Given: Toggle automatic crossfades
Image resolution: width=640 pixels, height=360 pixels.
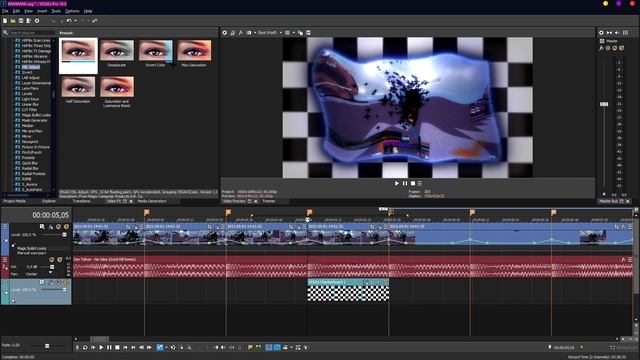Looking at the screenshot, I should [x=277, y=347].
